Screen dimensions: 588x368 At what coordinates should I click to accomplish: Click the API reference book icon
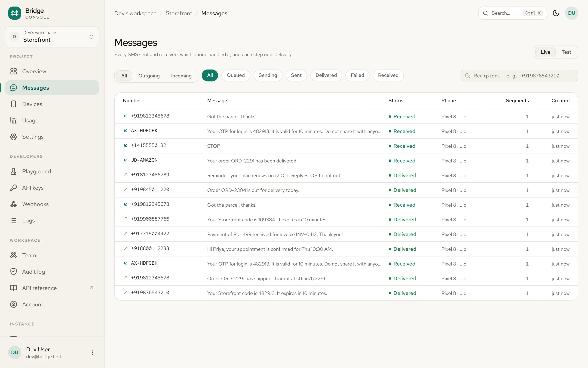pyautogui.click(x=14, y=288)
